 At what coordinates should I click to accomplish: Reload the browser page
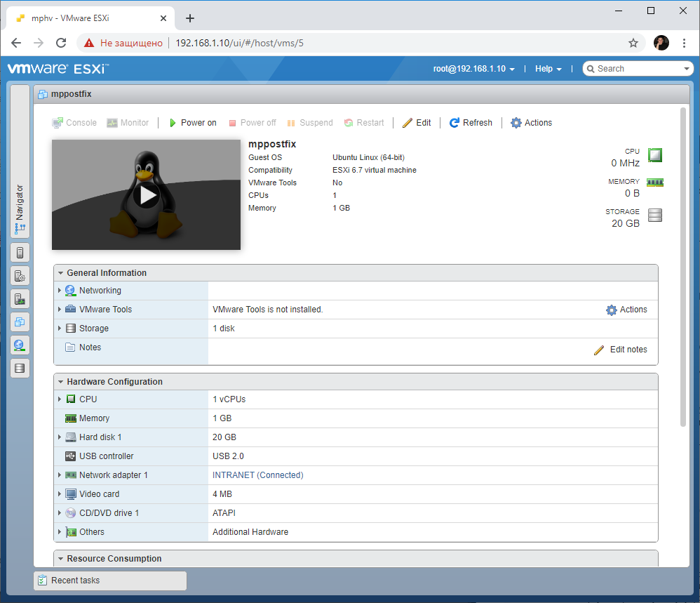click(x=61, y=43)
